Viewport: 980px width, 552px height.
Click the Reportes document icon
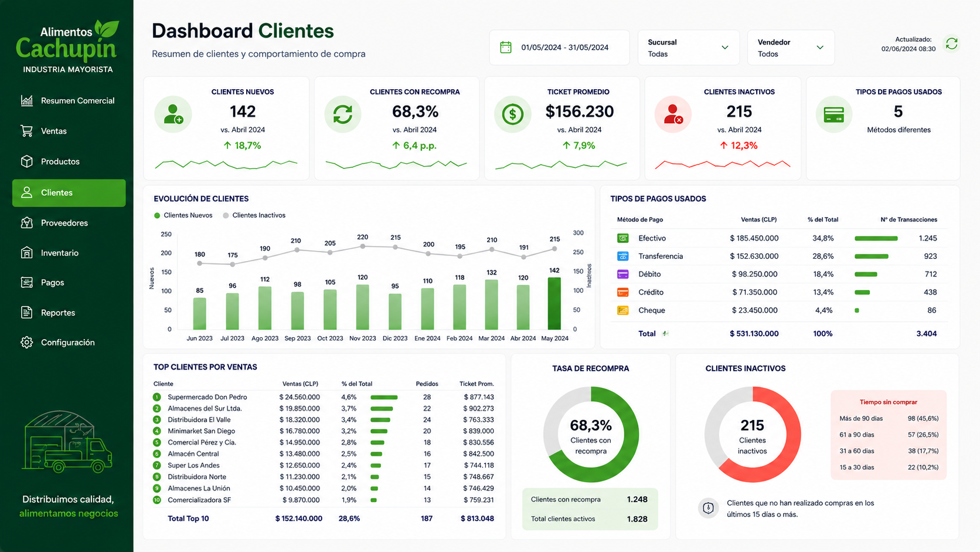[26, 313]
